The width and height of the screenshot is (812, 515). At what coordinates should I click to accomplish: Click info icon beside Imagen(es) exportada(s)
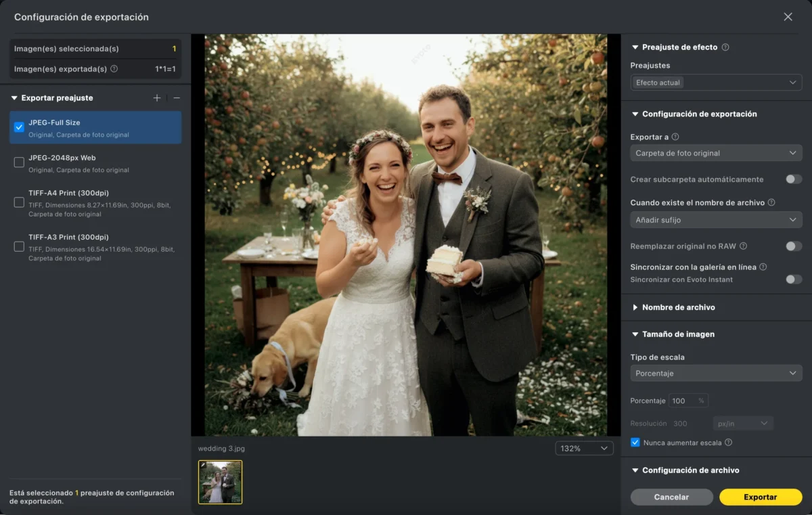tap(114, 69)
